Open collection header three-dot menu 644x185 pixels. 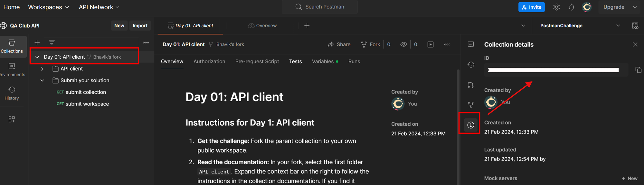coord(447,44)
